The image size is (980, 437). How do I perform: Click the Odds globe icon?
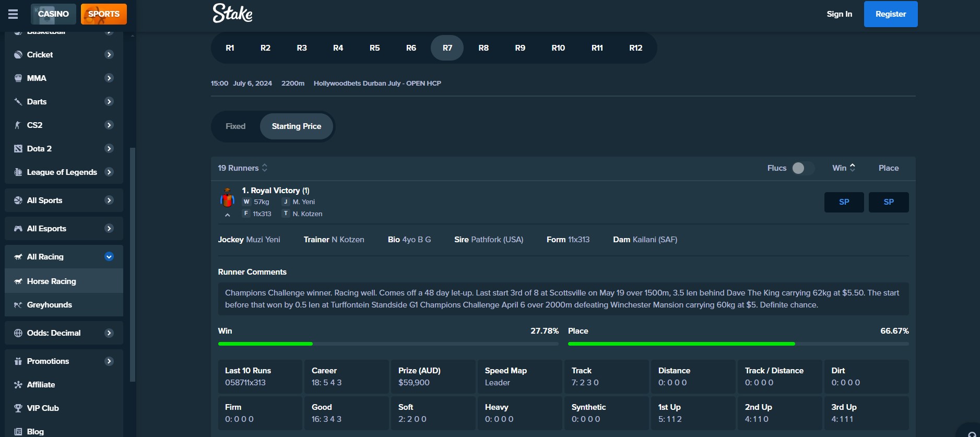tap(18, 333)
